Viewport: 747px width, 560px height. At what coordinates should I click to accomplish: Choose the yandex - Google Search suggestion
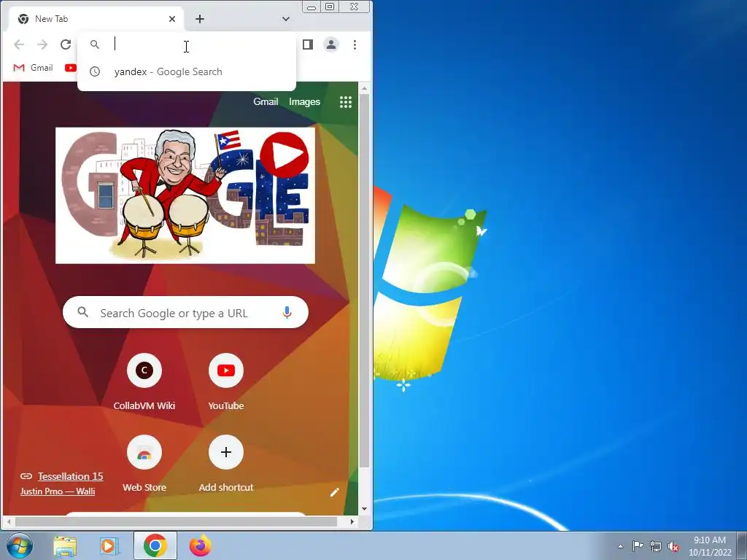click(x=187, y=71)
